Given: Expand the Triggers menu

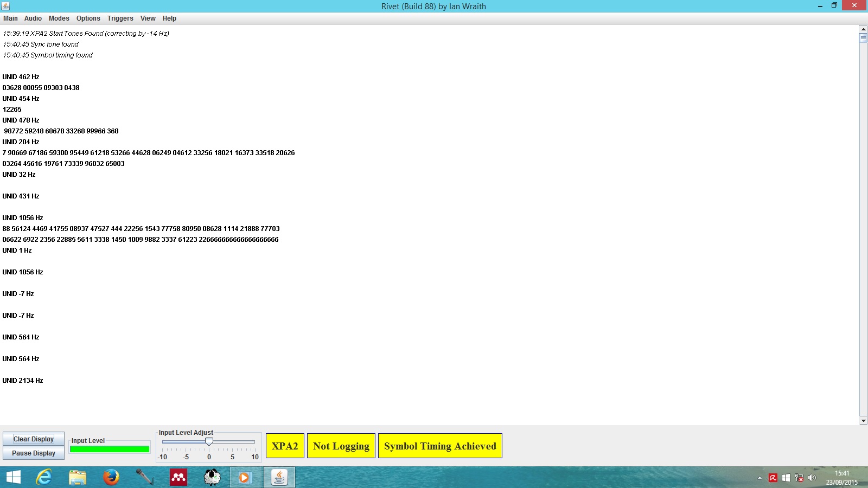Looking at the screenshot, I should click(x=120, y=18).
